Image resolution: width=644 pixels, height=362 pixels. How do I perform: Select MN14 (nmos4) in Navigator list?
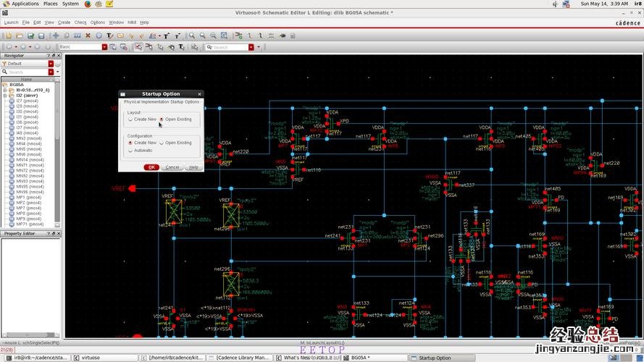tap(29, 159)
